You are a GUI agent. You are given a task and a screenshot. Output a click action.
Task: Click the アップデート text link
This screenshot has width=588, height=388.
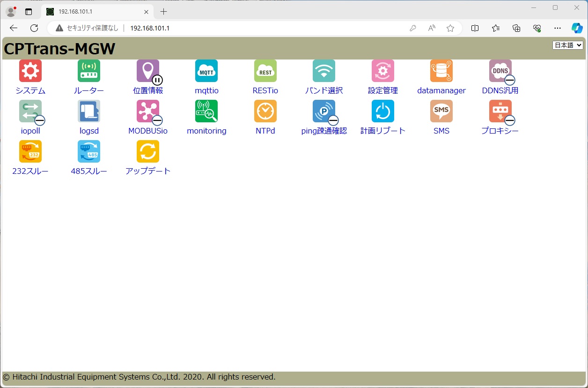148,171
